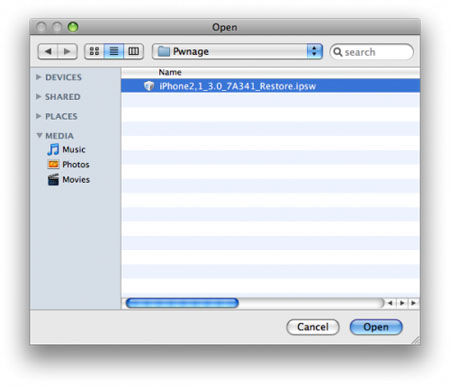
Task: Click the Open button
Action: pyautogui.click(x=376, y=327)
